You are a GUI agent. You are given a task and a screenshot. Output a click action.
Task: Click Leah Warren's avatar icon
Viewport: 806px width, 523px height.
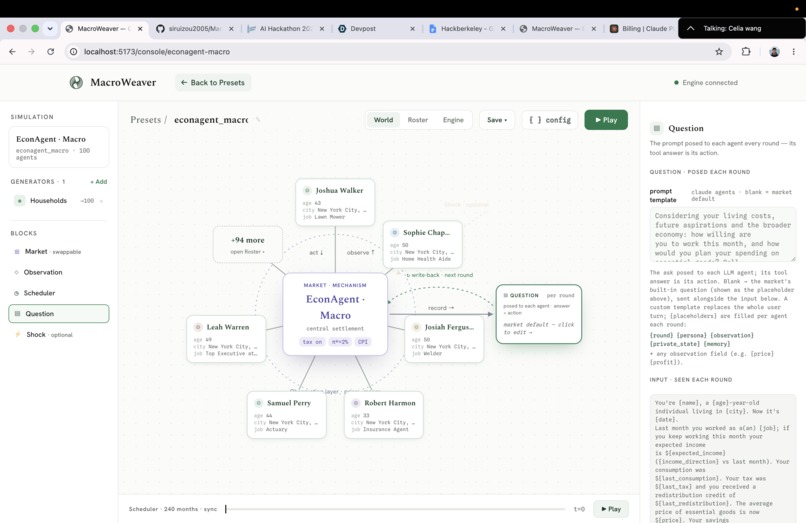pyautogui.click(x=198, y=327)
